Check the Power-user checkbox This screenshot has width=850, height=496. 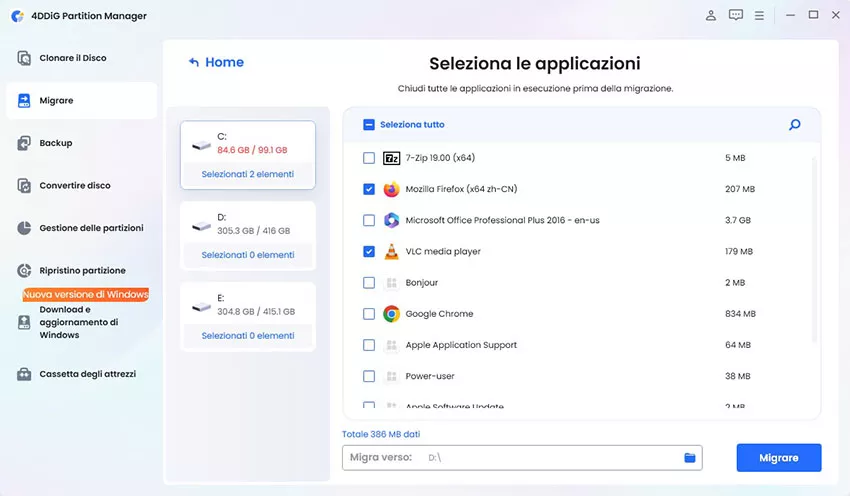coord(369,376)
